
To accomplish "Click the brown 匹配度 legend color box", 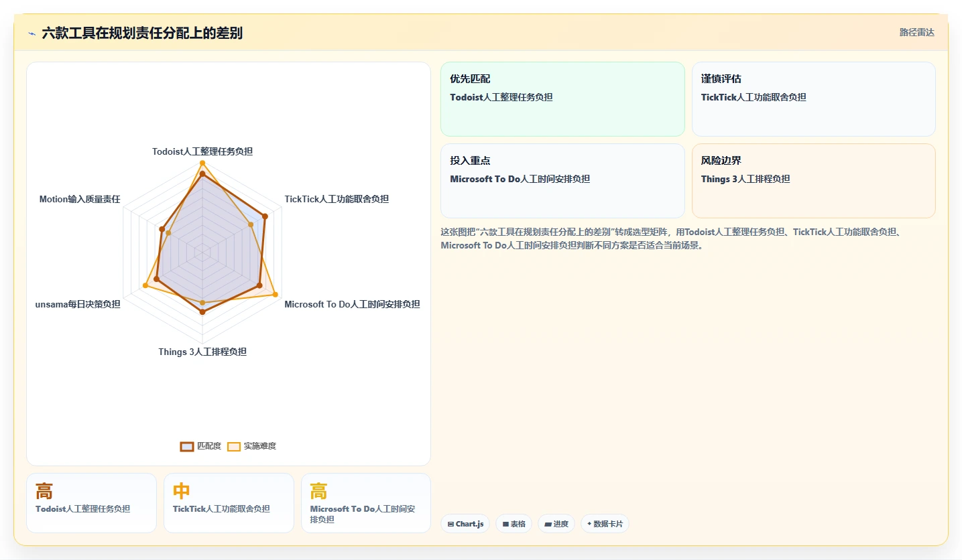I will (x=187, y=447).
